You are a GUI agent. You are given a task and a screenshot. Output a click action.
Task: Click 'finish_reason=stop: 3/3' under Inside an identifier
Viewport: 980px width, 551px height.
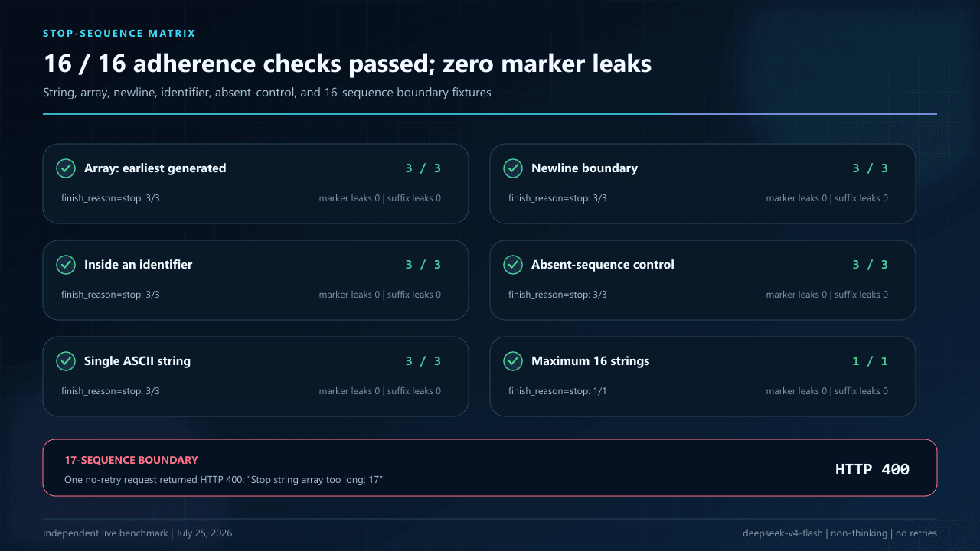tap(110, 295)
